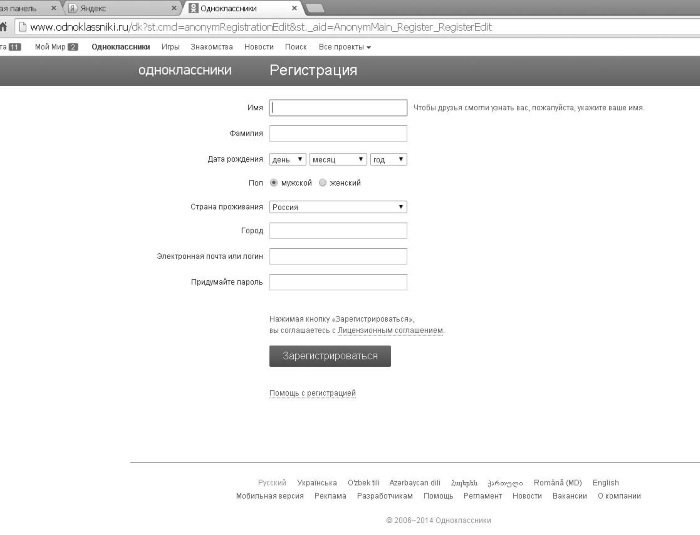Click the Мой Мир notification badge
Image resolution: width=700 pixels, height=535 pixels.
[73, 47]
